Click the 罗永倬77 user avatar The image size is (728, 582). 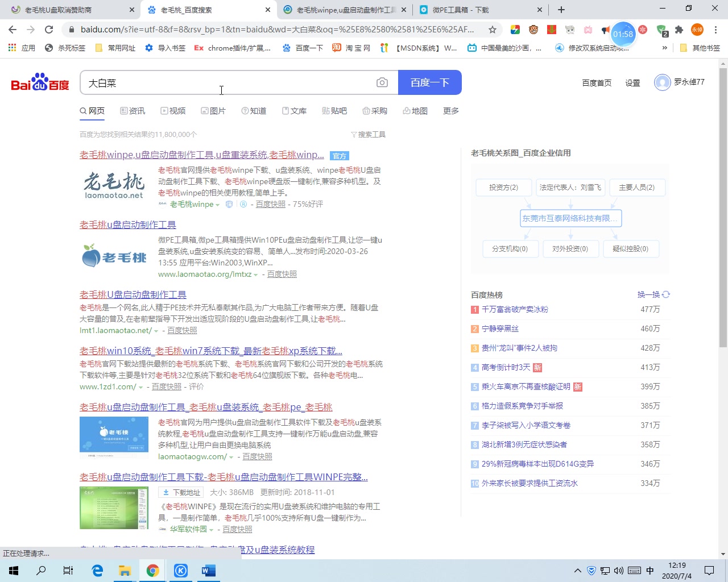(x=663, y=82)
